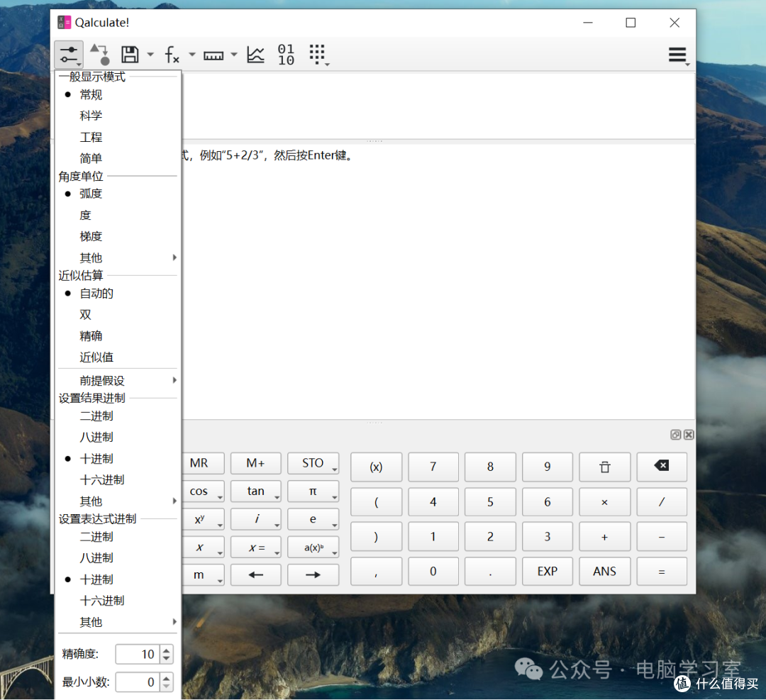Select 自动的 approximation menu item
This screenshot has width=766, height=700.
[x=118, y=294]
